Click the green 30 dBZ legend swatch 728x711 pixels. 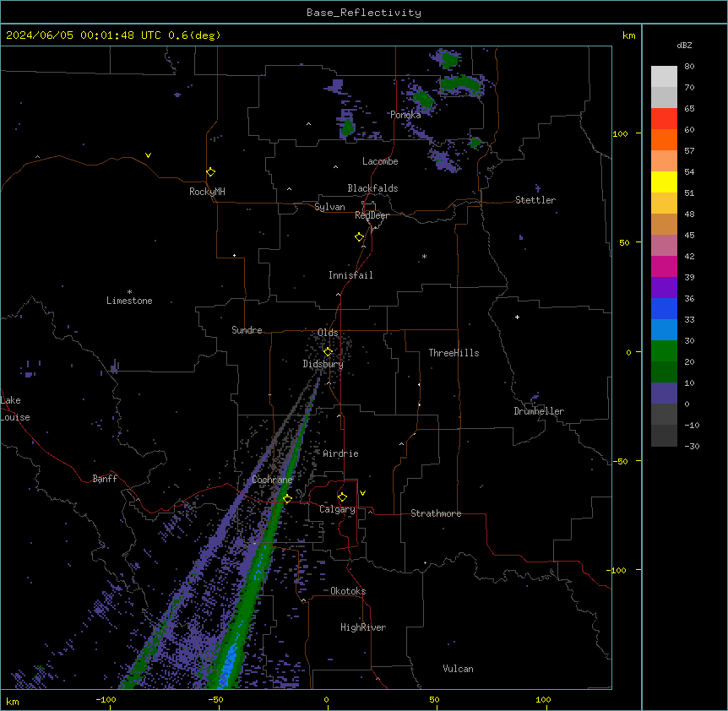coord(664,351)
